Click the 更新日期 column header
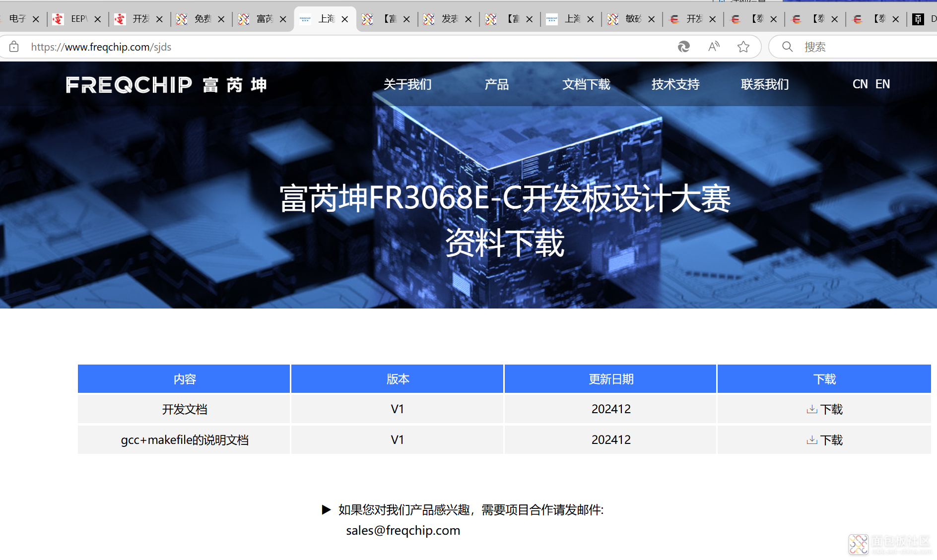This screenshot has width=937, height=560. pos(610,379)
